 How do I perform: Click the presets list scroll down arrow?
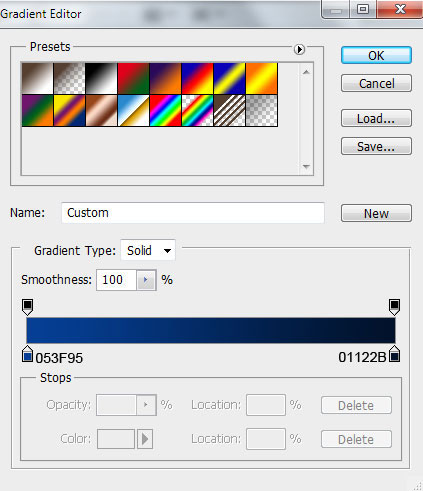pyautogui.click(x=306, y=166)
